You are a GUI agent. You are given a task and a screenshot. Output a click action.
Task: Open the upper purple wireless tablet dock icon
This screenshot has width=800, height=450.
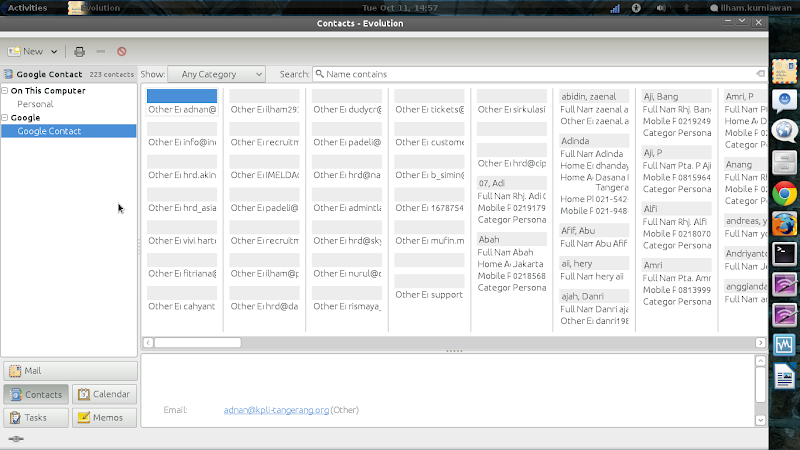click(784, 284)
